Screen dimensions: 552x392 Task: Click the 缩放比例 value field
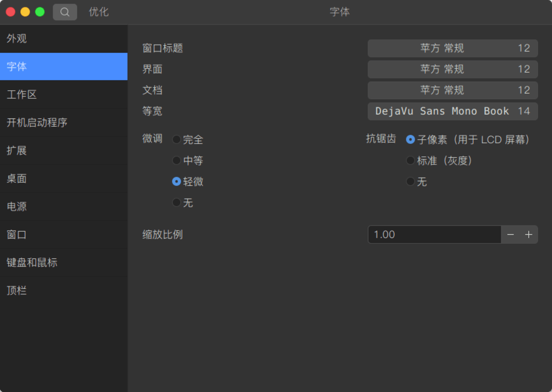click(434, 234)
